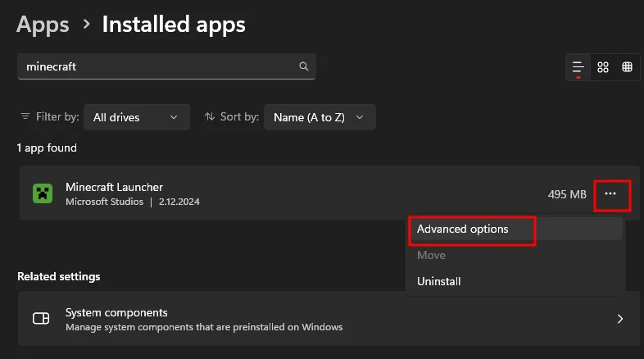Click the 1 app found label
Image resolution: width=644 pixels, height=359 pixels.
pyautogui.click(x=47, y=148)
